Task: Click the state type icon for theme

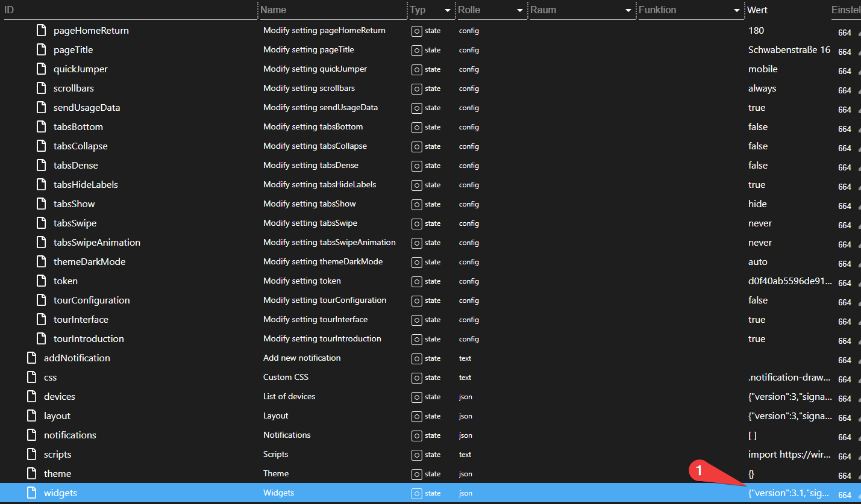Action: click(416, 474)
